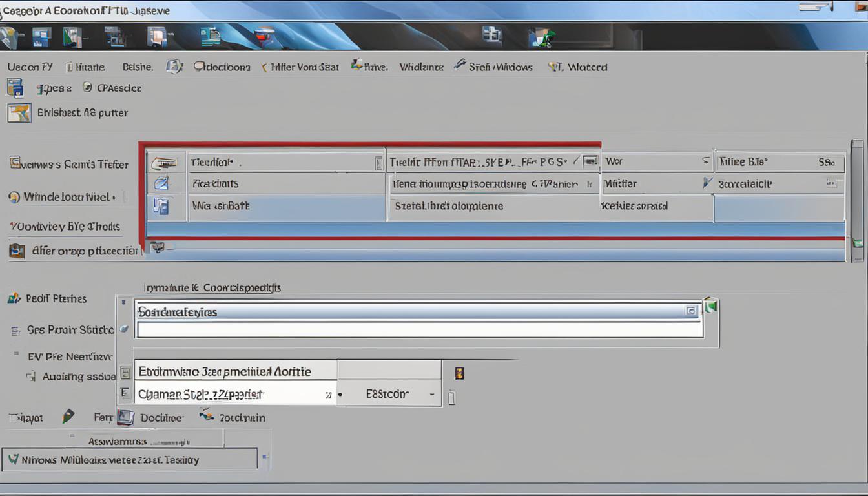
Task: Click the map icon beside 'Evishect AG putter'
Action: coord(19,112)
